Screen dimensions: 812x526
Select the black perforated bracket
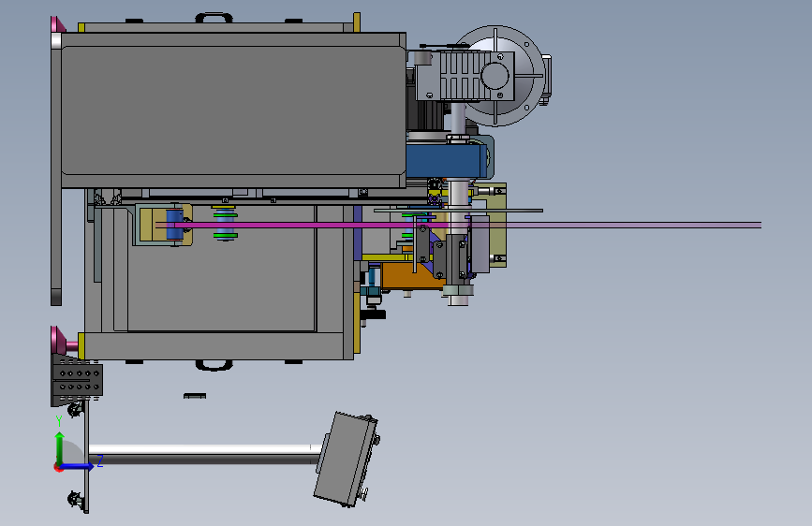pyautogui.click(x=77, y=380)
